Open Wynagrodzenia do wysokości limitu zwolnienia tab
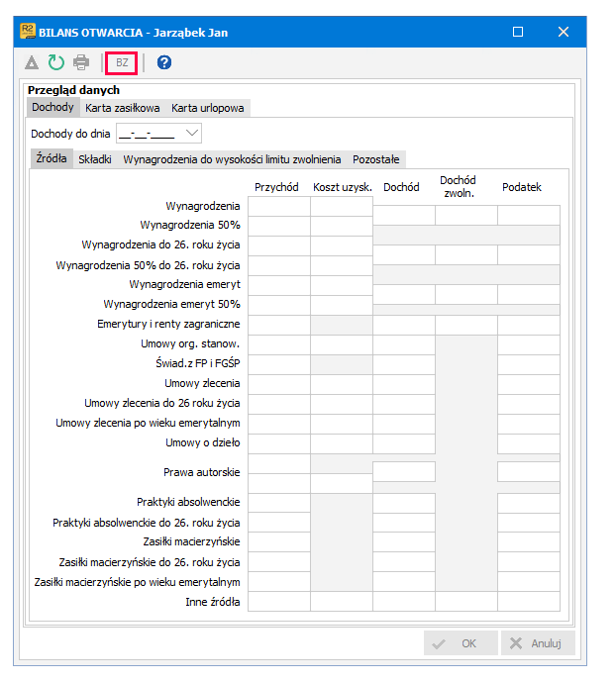616x682 pixels. (232, 159)
